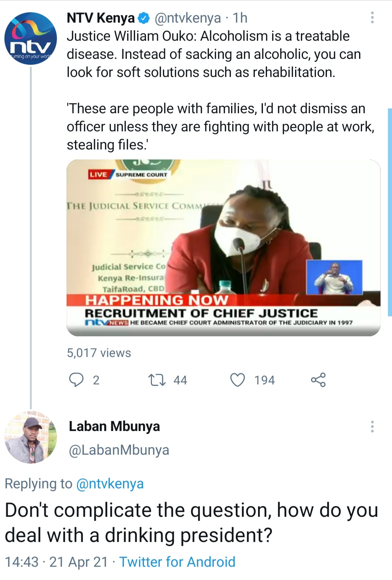
Task: Click the blue verified badge
Action: pos(144,18)
